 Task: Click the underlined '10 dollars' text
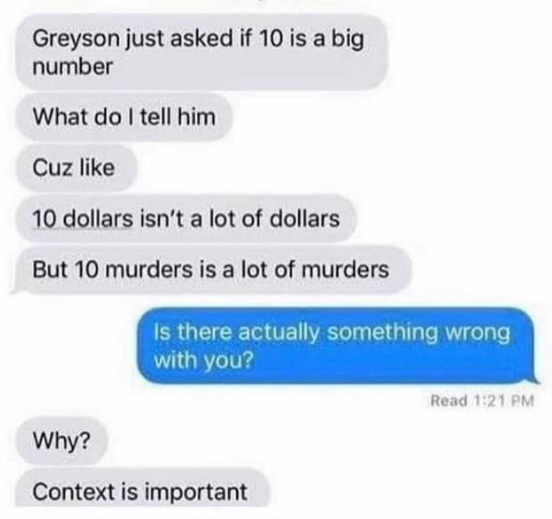(82, 219)
